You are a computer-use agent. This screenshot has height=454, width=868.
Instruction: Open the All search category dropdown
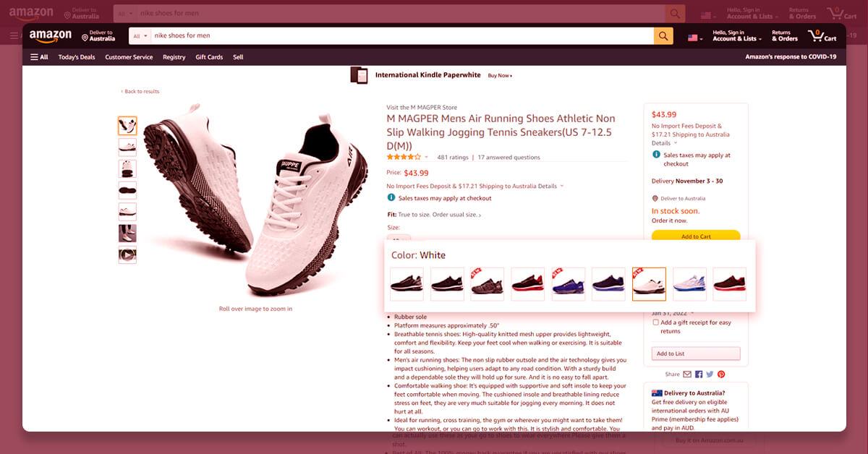click(140, 35)
